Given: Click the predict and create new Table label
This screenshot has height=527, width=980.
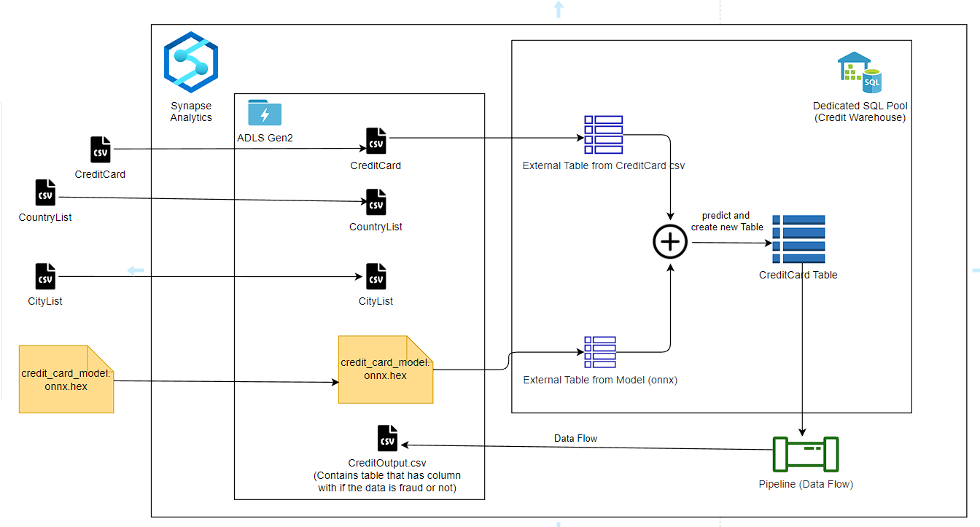Looking at the screenshot, I should [x=726, y=221].
